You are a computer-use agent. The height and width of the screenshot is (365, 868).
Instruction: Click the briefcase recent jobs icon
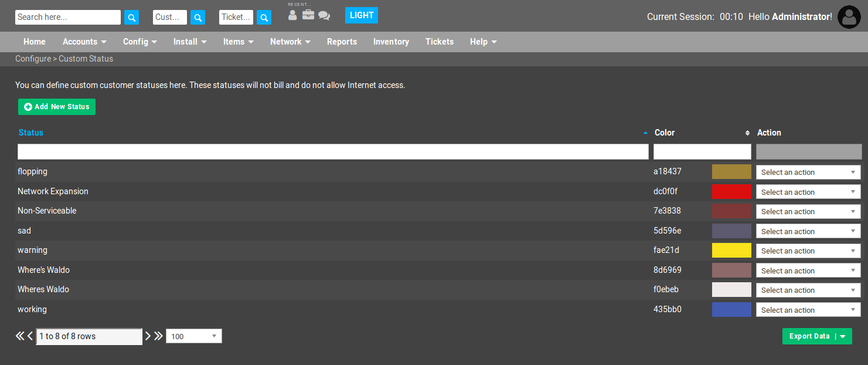(308, 15)
